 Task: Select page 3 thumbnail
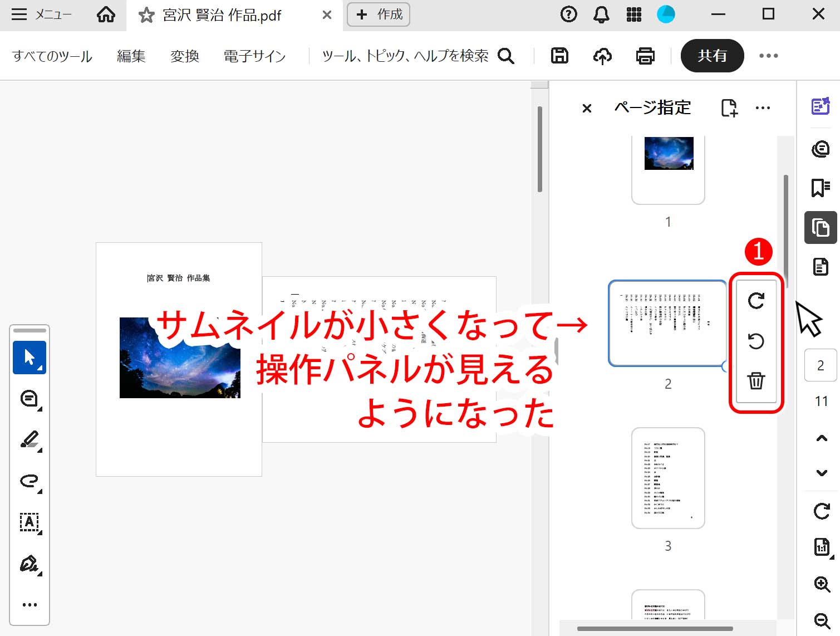point(668,478)
